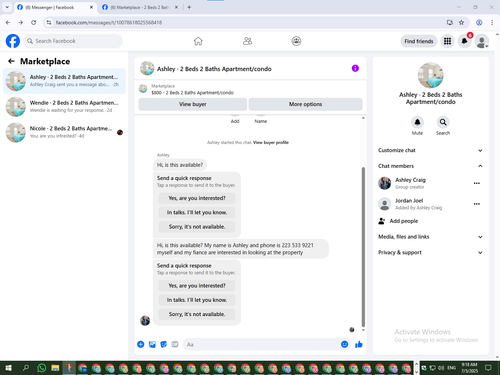Open the Windows Start menu

pos(8,368)
